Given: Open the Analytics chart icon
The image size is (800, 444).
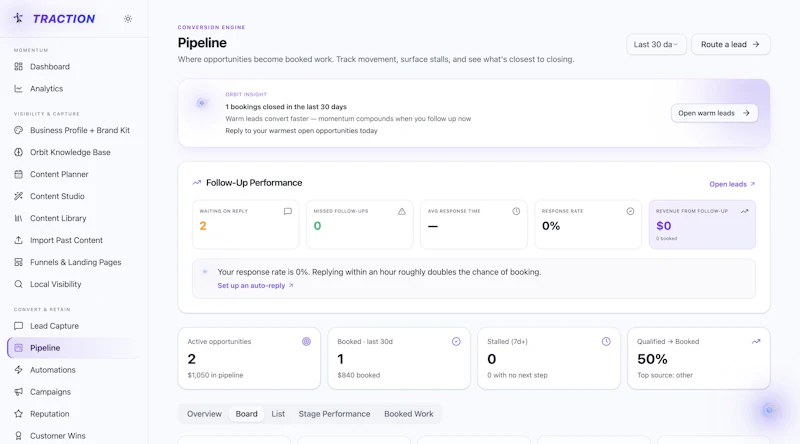Looking at the screenshot, I should 18,88.
